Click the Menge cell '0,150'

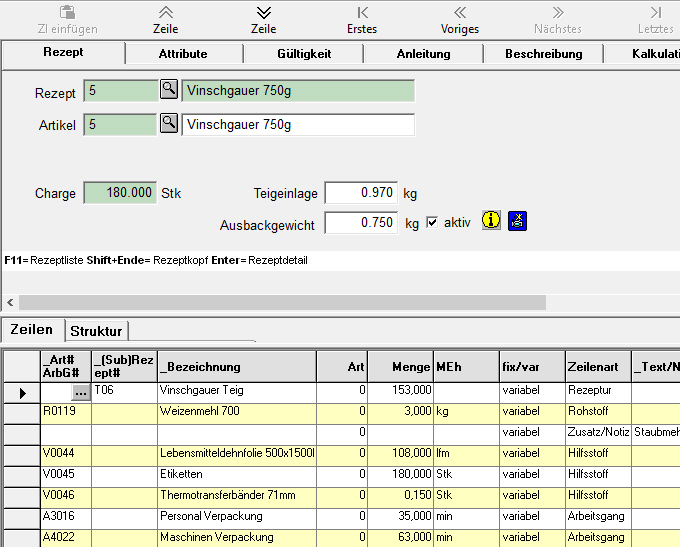(400, 498)
